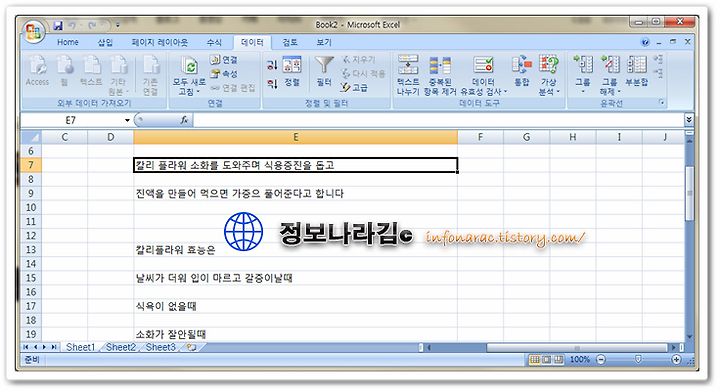
Task: Click cell 날씨가 더워 입이 마르고
Action: (x=295, y=278)
